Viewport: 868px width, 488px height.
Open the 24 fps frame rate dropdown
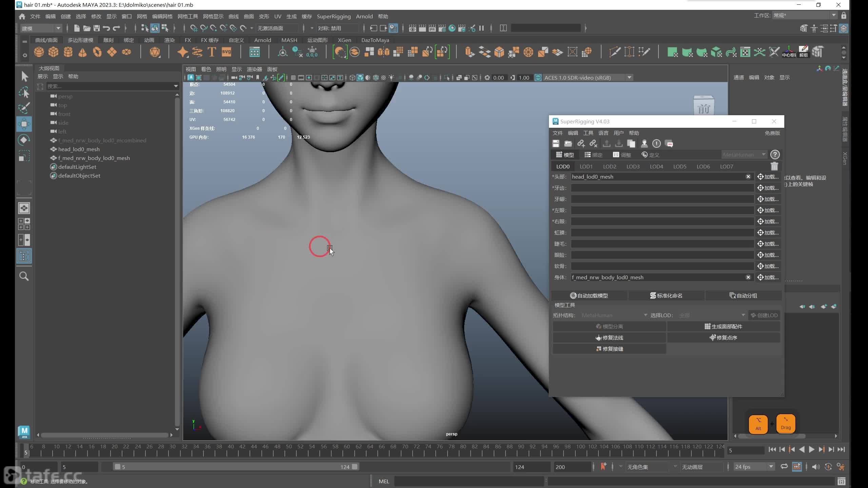point(754,467)
